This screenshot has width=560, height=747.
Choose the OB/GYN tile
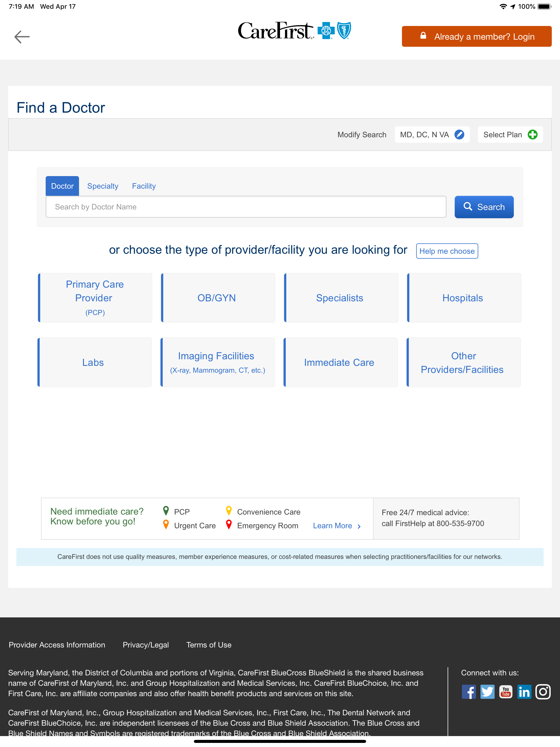tap(218, 297)
